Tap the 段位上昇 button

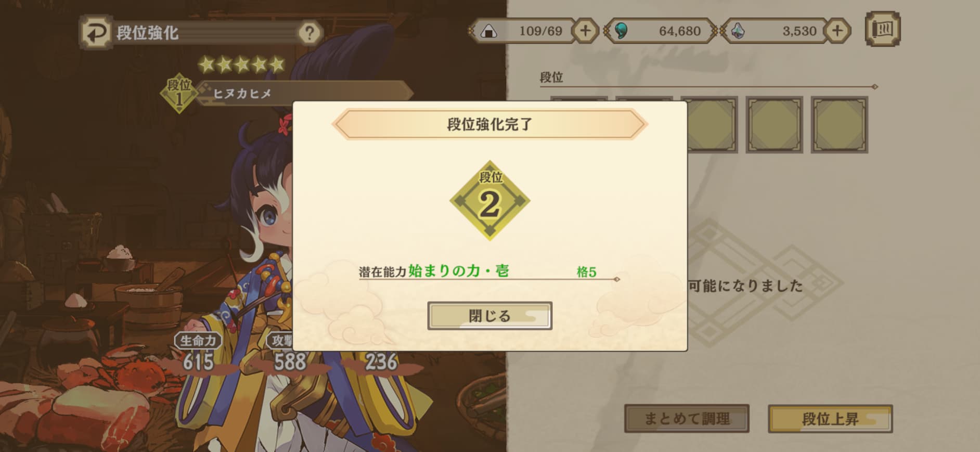click(x=830, y=419)
